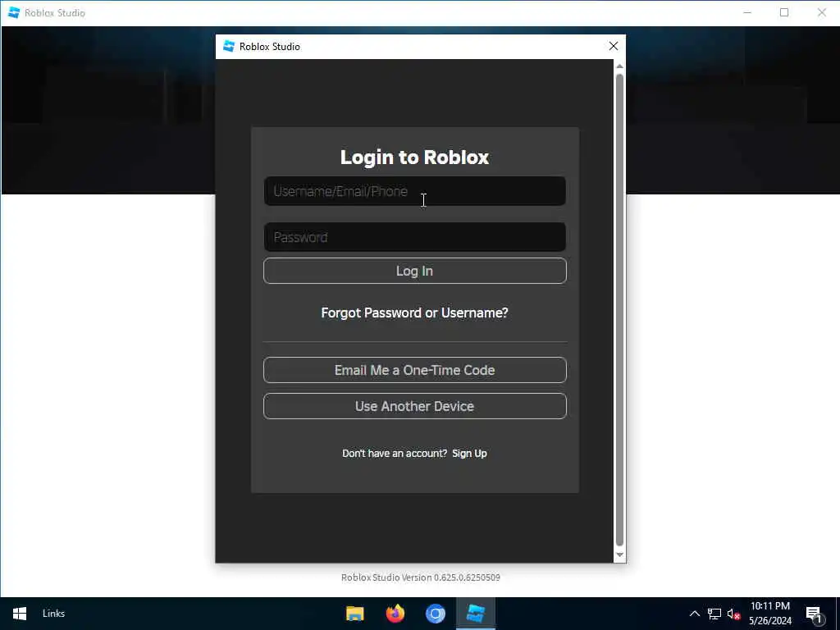Select Use Another Device option
This screenshot has width=840, height=630.
(414, 406)
